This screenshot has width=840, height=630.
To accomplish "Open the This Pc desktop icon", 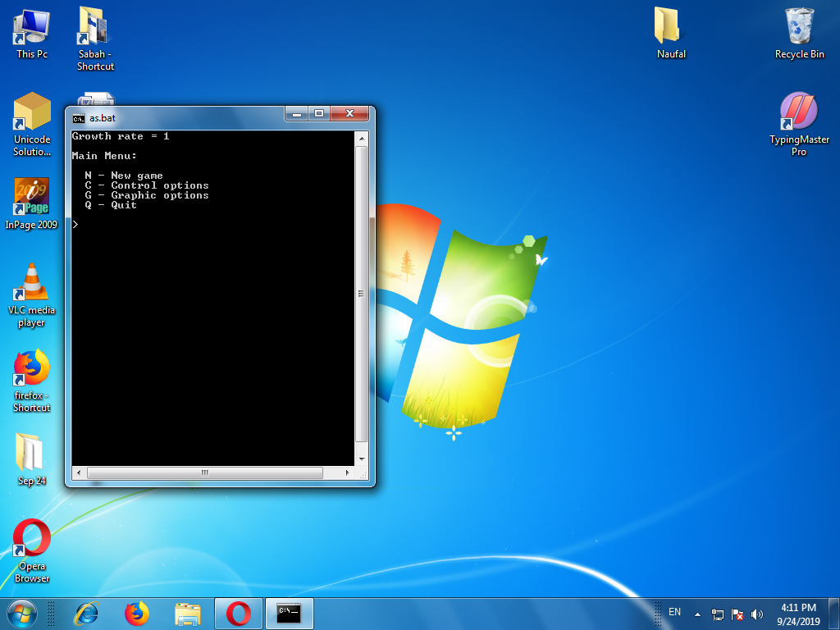I will coord(32,33).
